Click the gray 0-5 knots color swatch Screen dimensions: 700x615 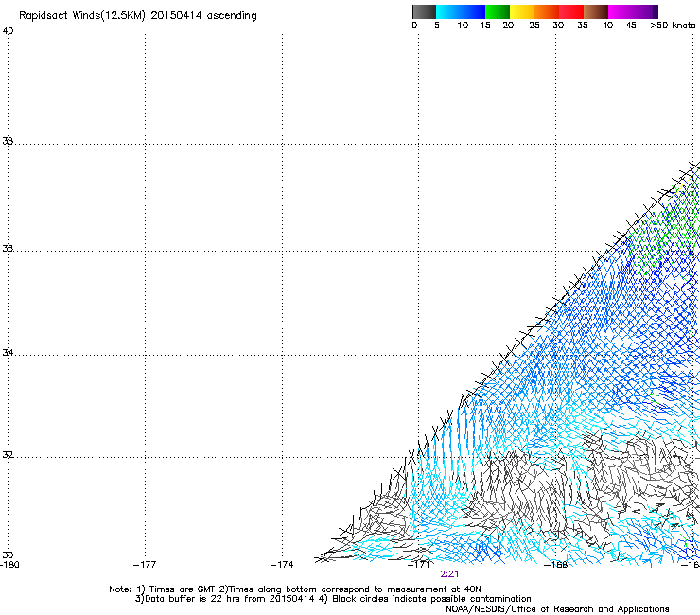[x=424, y=11]
